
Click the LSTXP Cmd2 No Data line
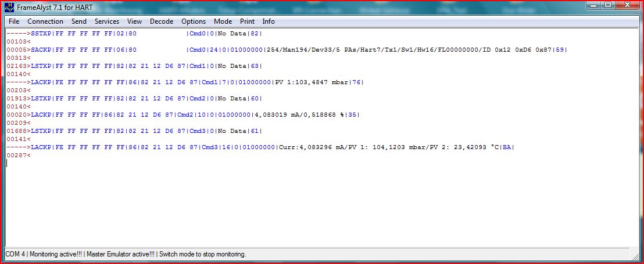tap(134, 99)
